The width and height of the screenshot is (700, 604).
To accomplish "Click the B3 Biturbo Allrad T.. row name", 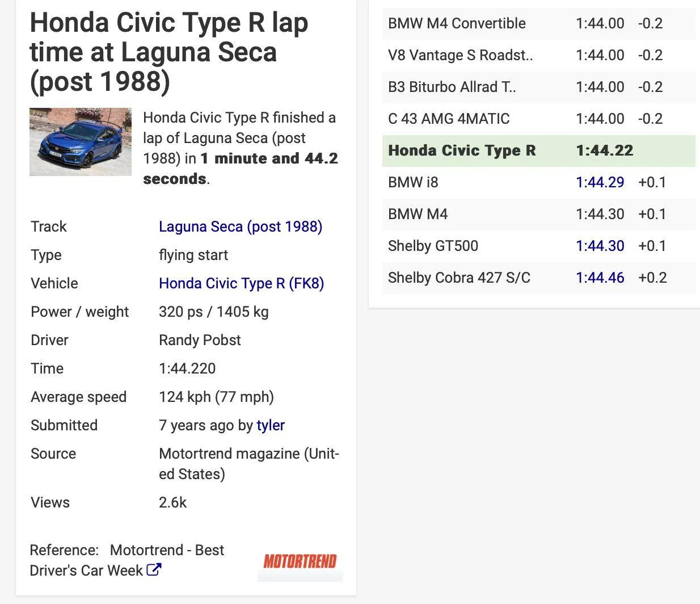I will 452,87.
